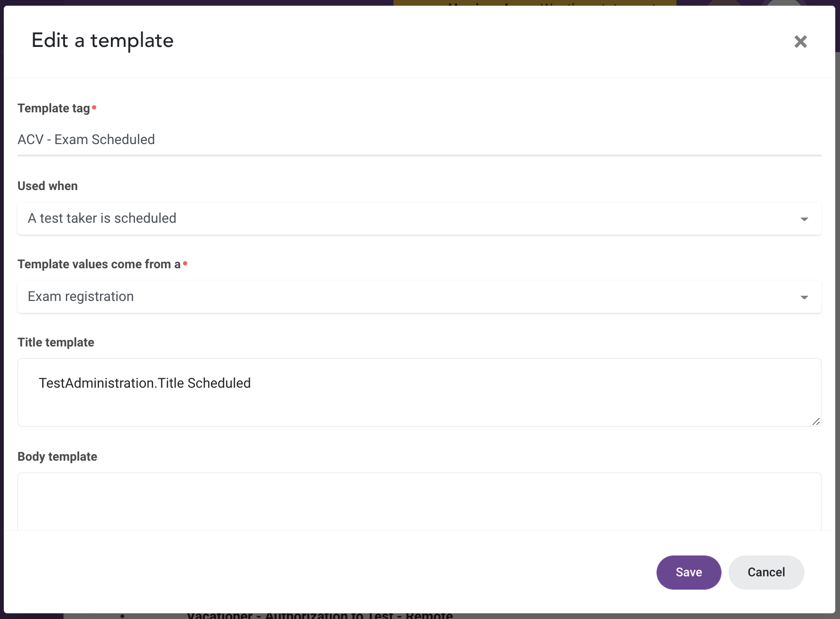Click inside the Body template text area
The width and height of the screenshot is (840, 619).
tap(419, 501)
